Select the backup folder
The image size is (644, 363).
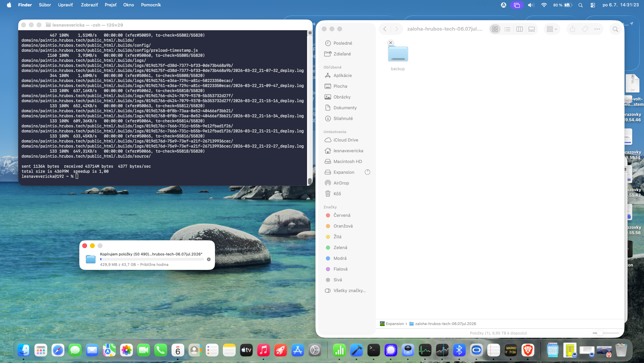point(398,54)
